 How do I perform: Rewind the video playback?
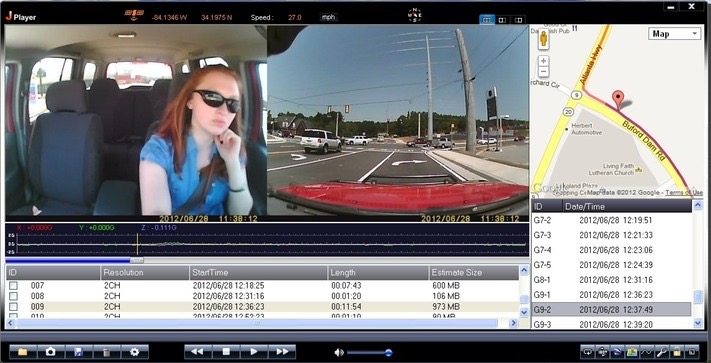198,352
